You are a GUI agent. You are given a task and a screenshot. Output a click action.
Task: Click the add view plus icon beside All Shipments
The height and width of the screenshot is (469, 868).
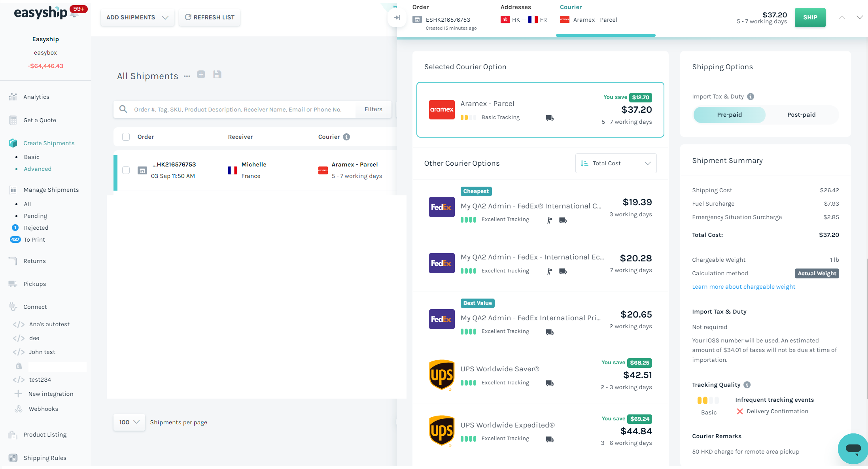(201, 74)
